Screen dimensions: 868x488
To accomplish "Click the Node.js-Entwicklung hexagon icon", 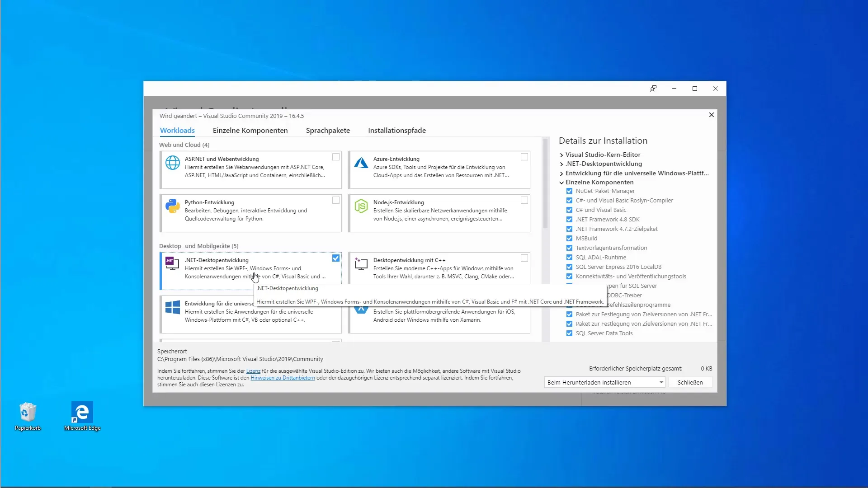I will (361, 206).
